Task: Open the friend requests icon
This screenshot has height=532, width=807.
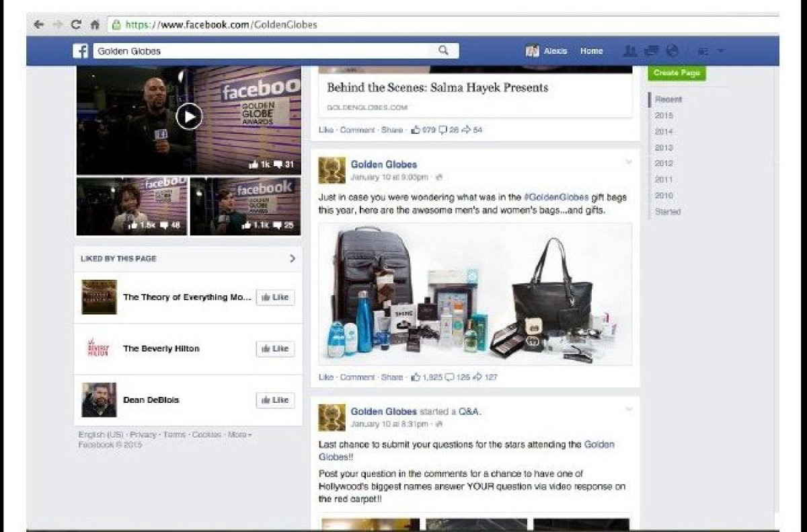Action: pos(630,51)
